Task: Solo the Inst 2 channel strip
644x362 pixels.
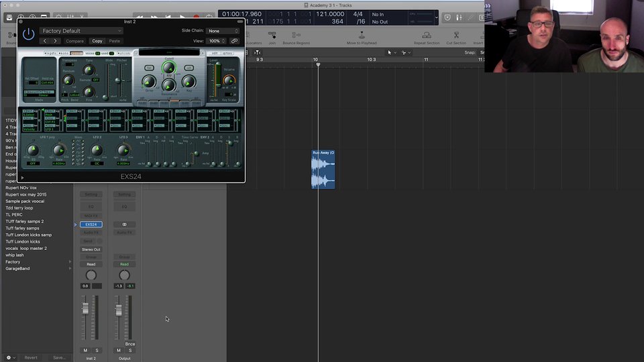Action: point(97,351)
